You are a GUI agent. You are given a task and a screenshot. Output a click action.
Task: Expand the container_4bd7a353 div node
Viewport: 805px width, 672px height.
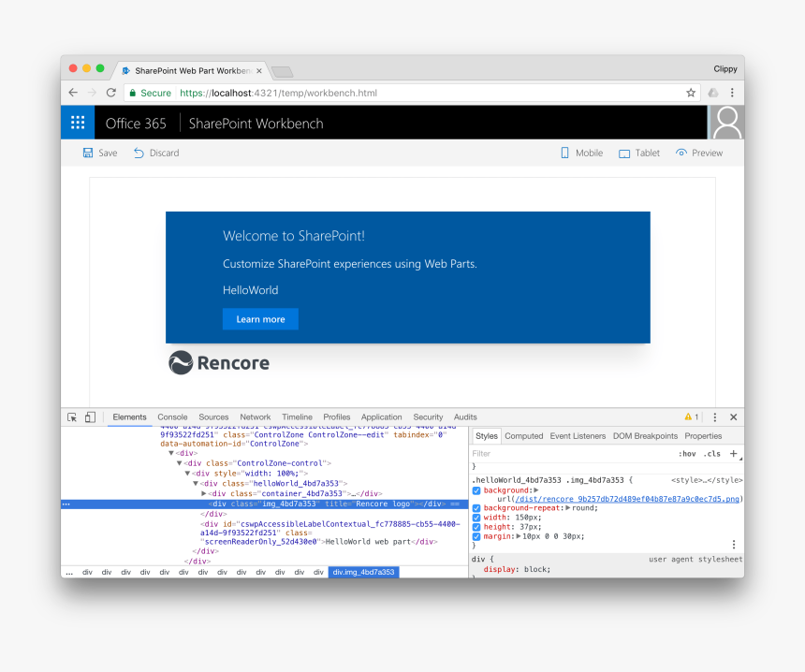[x=204, y=494]
